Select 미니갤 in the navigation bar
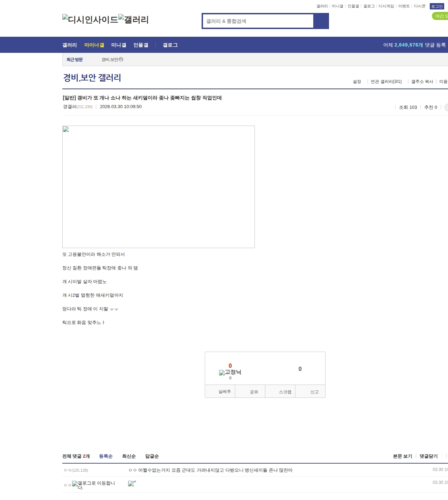448x500 pixels. coord(119,45)
